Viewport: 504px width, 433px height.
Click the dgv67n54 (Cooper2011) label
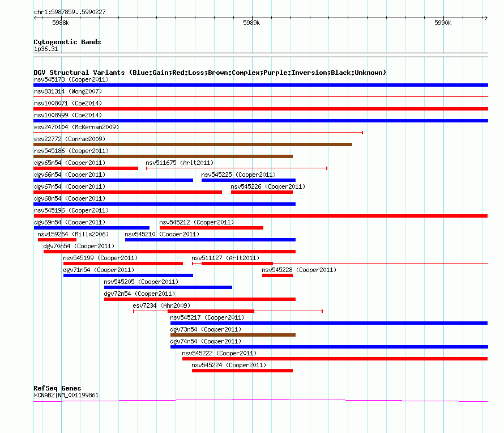(70, 186)
